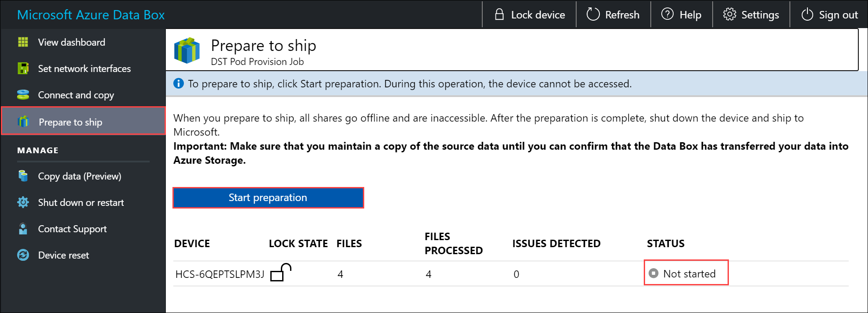
Task: Open Connect and copy via its disk icon
Action: (x=23, y=95)
